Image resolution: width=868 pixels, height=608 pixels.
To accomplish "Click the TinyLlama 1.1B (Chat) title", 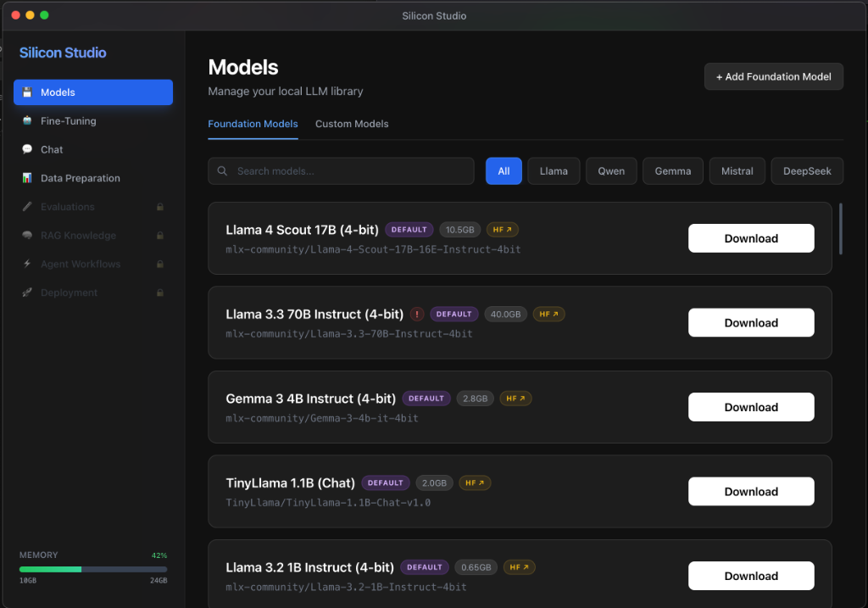I will (x=290, y=482).
